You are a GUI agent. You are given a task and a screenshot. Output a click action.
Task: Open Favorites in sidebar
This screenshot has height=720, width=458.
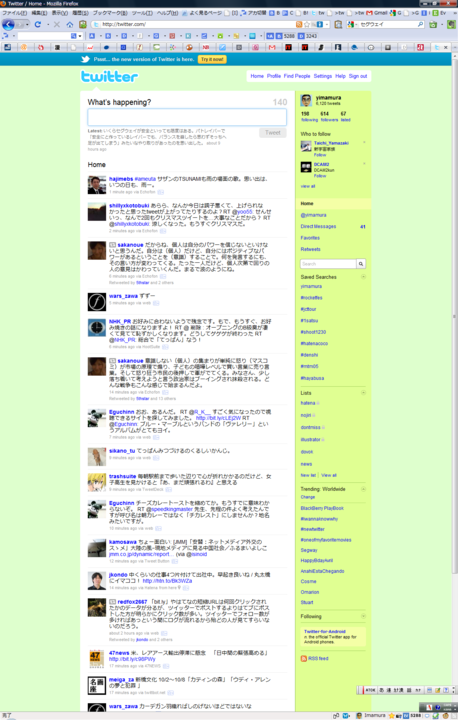point(310,238)
